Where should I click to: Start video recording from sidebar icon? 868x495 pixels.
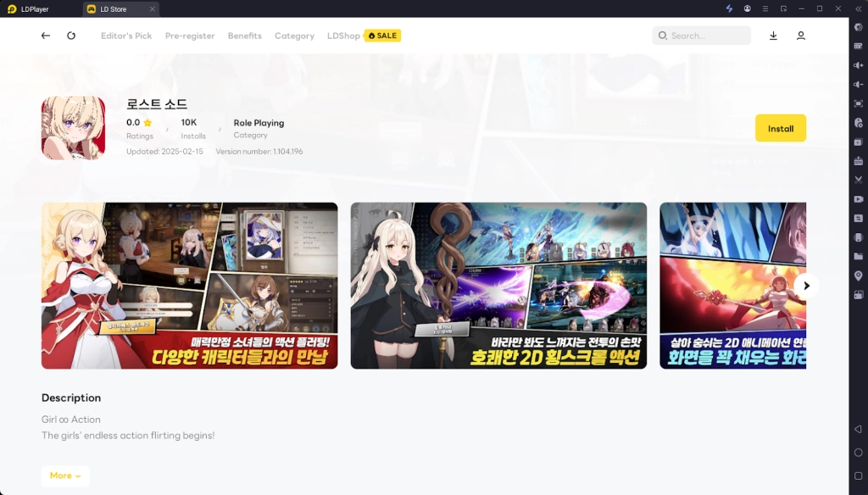858,199
